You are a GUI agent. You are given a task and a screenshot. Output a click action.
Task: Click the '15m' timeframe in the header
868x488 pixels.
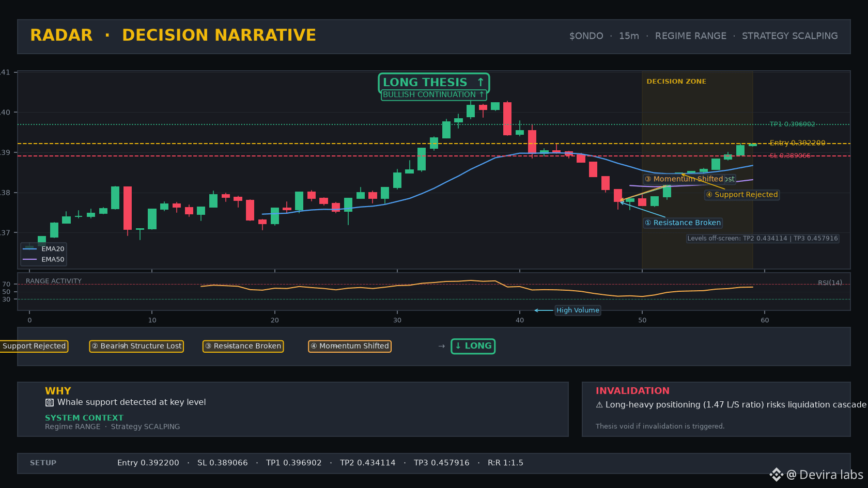tap(629, 36)
